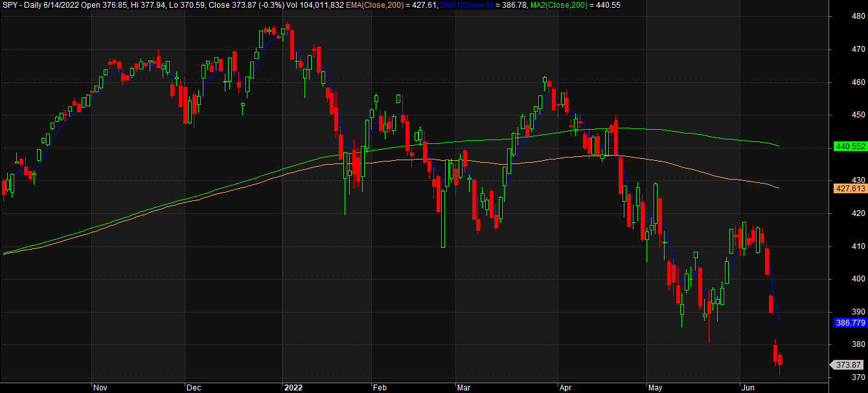Click the 370 price axis label
The height and width of the screenshot is (393, 868).
click(x=859, y=377)
